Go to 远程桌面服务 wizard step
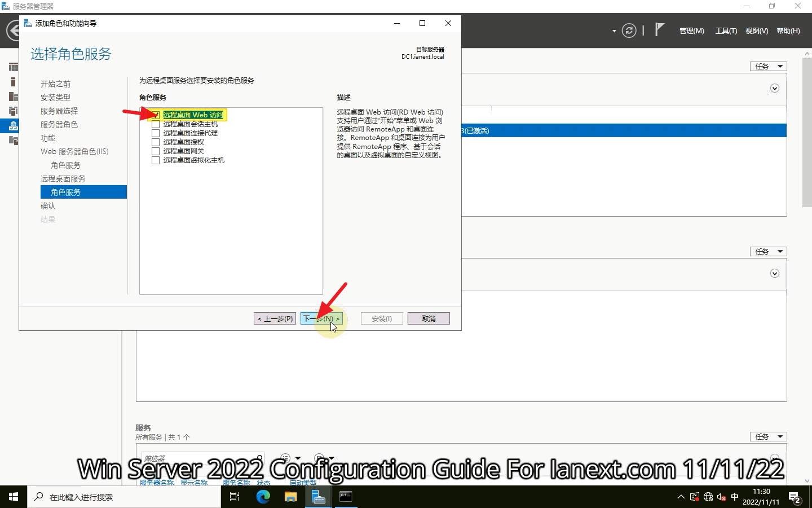Screen dimensions: 812x508 pos(63,178)
